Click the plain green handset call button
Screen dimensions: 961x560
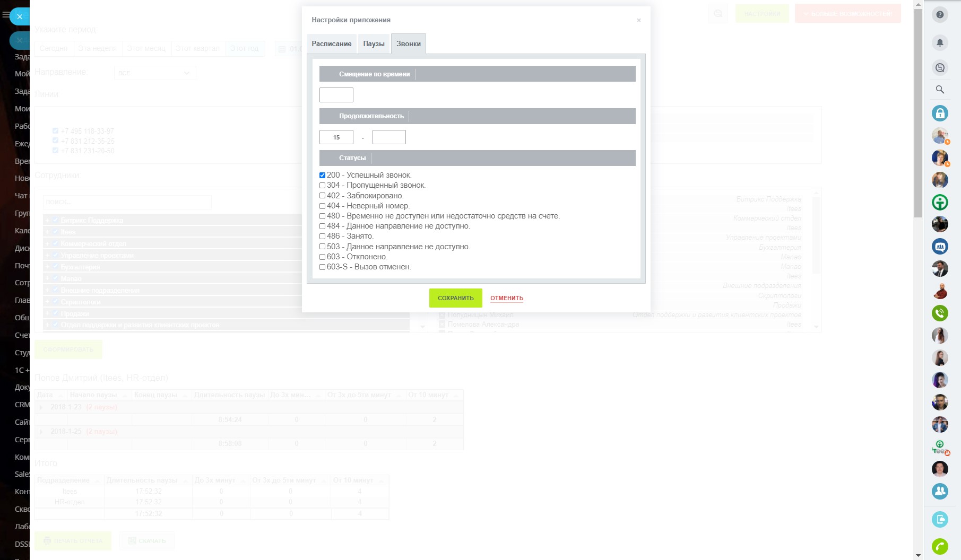point(940,546)
